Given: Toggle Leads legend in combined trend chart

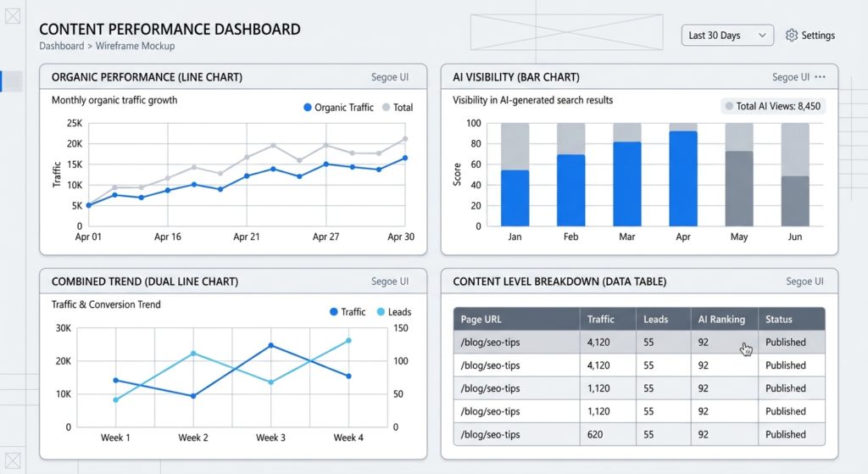Looking at the screenshot, I should pos(393,312).
